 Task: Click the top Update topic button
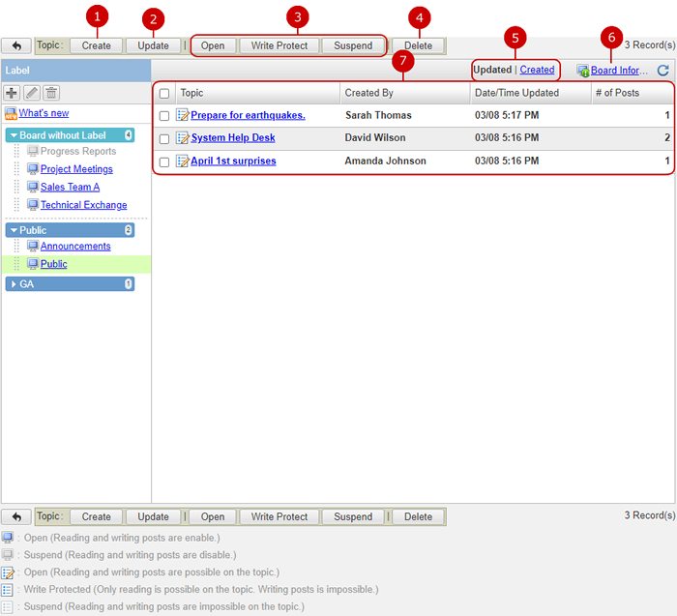tap(153, 45)
